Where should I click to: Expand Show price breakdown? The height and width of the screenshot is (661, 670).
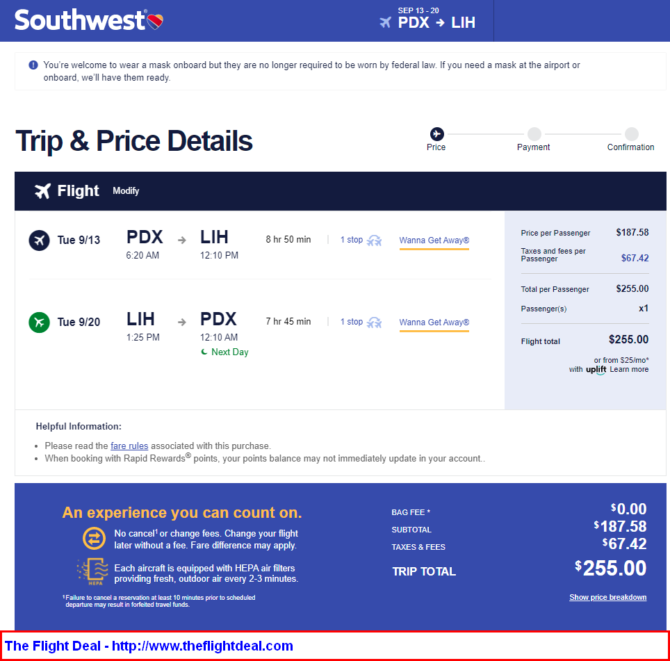[x=608, y=597]
